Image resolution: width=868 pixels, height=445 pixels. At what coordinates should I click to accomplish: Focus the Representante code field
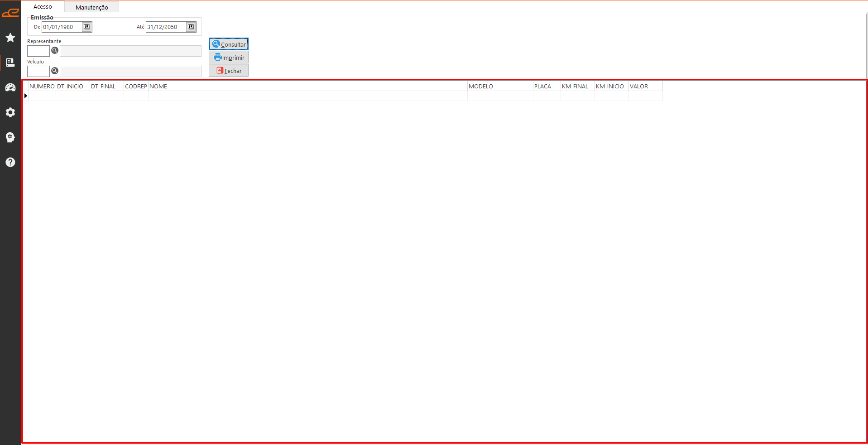(x=38, y=51)
